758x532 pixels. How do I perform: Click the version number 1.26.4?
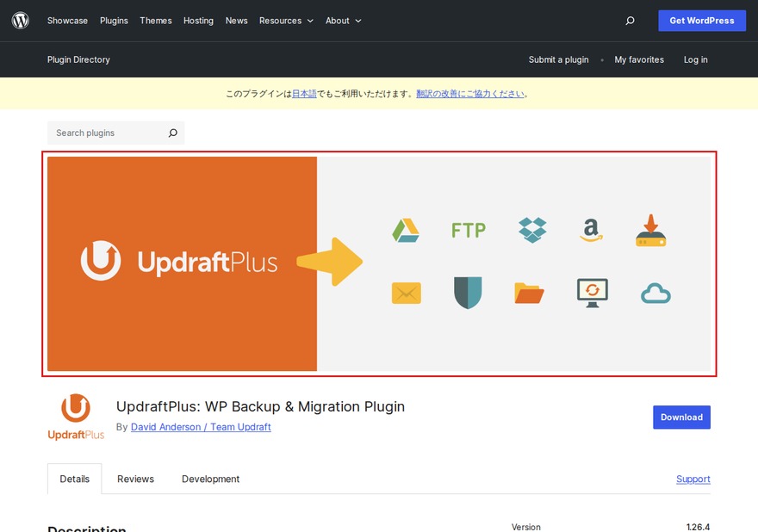[x=698, y=527]
